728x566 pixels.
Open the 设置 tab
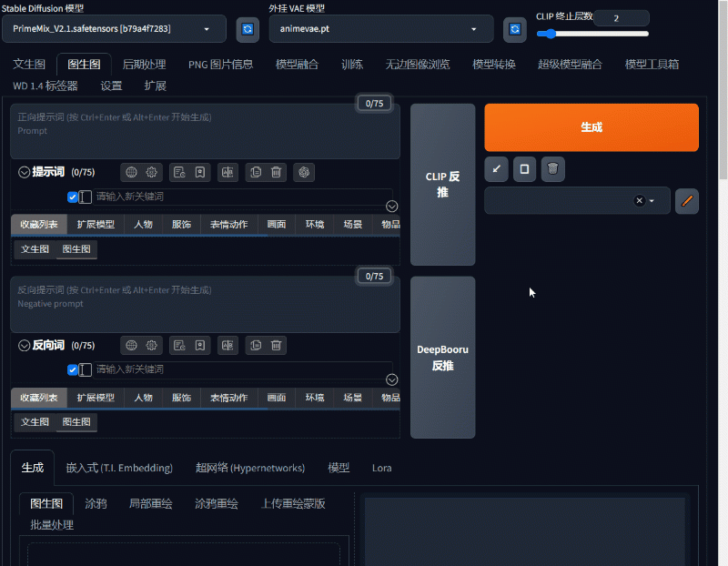pyautogui.click(x=111, y=86)
